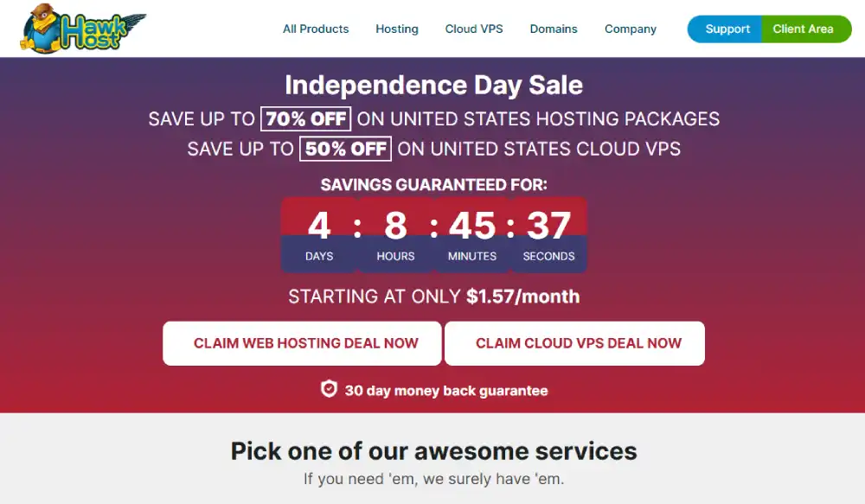Click the 70% OFF badge
This screenshot has height=504, width=865.
click(x=305, y=118)
